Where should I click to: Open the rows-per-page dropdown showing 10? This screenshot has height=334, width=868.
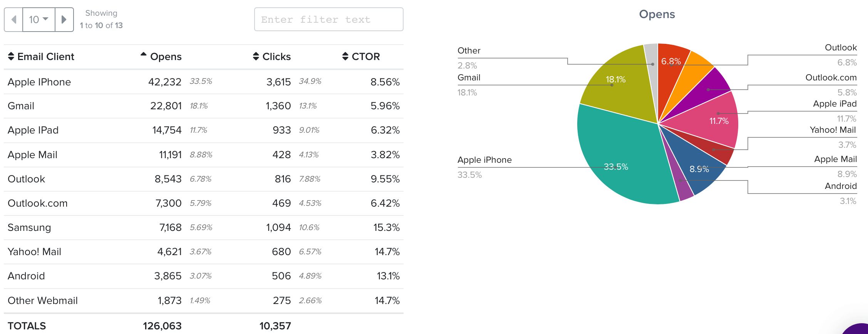[x=39, y=20]
